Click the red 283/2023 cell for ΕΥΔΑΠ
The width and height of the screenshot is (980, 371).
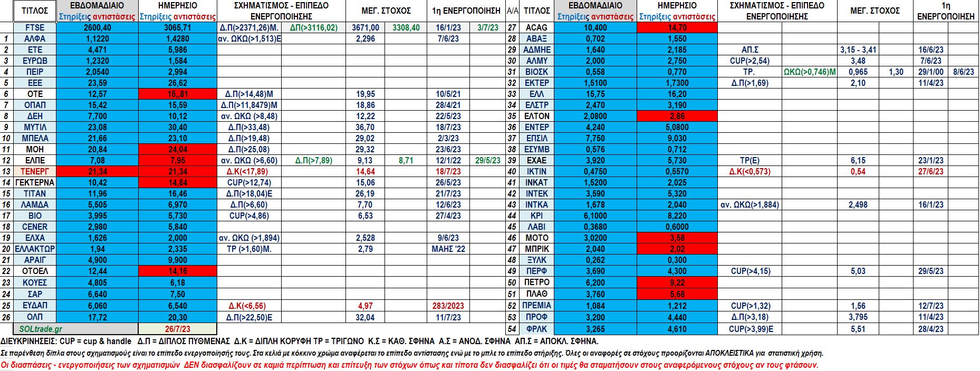point(448,306)
